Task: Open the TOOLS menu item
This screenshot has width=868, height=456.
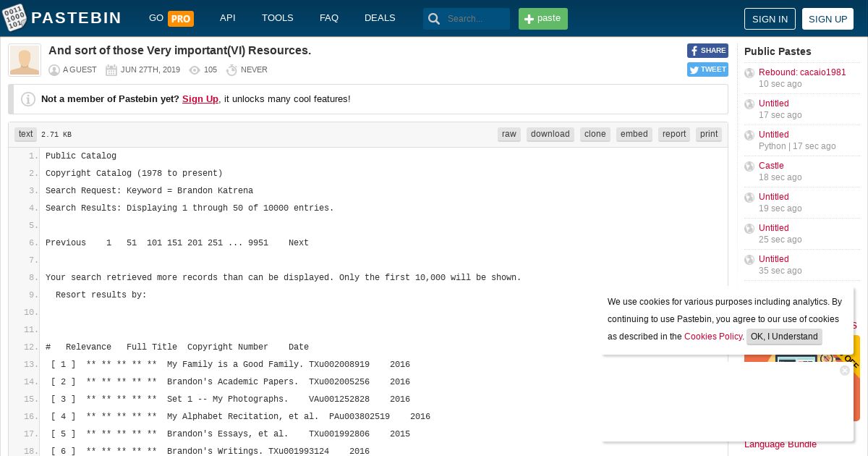Action: tap(278, 18)
